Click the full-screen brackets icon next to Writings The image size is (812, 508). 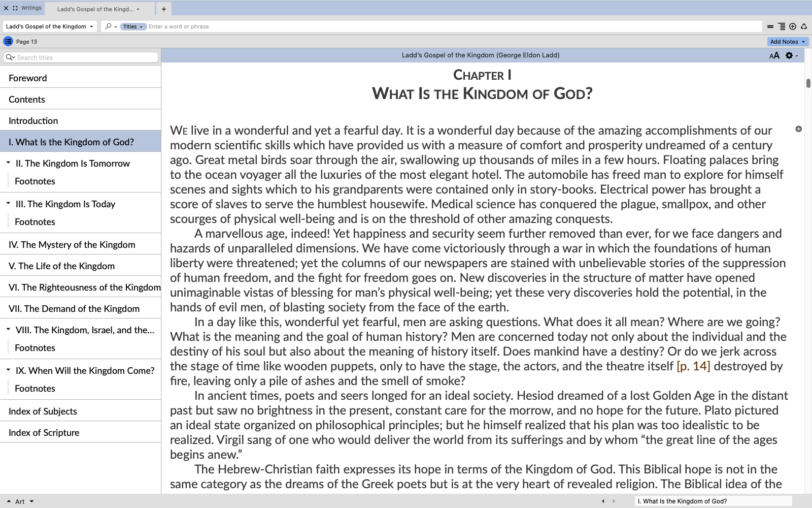coord(15,8)
